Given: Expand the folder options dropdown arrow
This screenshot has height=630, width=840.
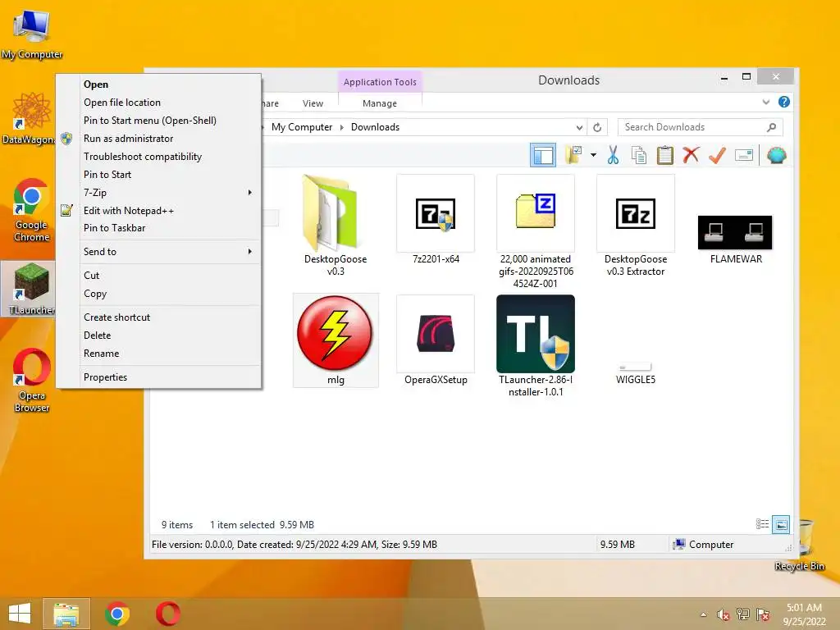Looking at the screenshot, I should pos(593,155).
